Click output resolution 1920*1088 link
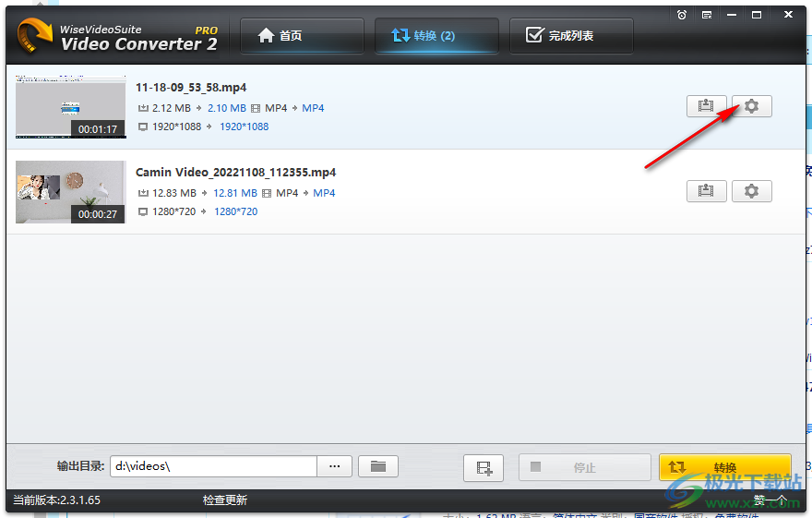 click(x=244, y=126)
